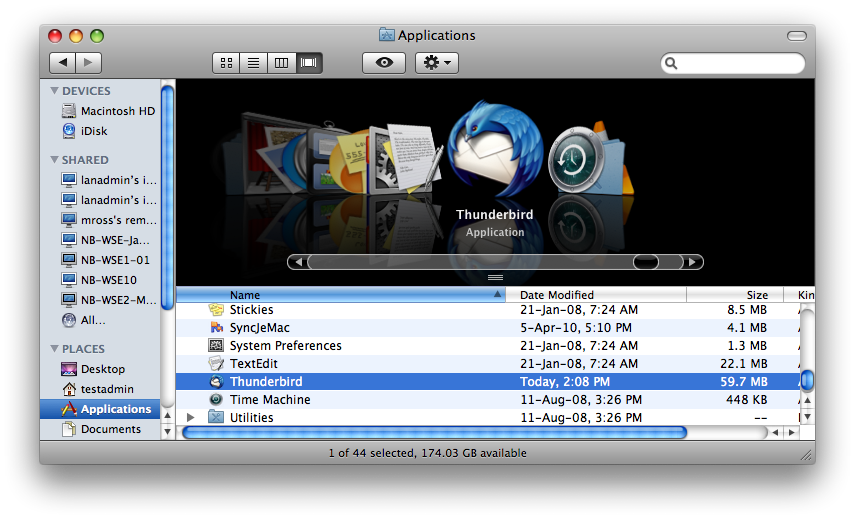The width and height of the screenshot is (855, 519).
Task: Click the Cover Flow scroll left arrow
Action: (298, 262)
